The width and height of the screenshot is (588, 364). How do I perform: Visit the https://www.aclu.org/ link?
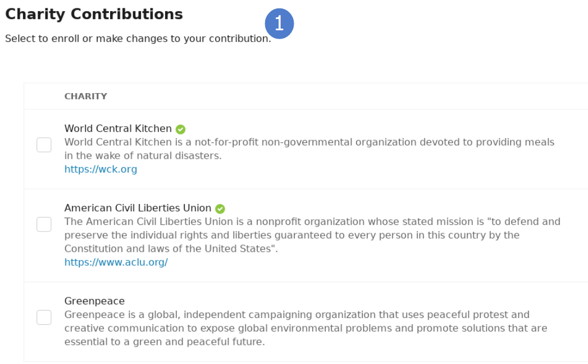(116, 262)
